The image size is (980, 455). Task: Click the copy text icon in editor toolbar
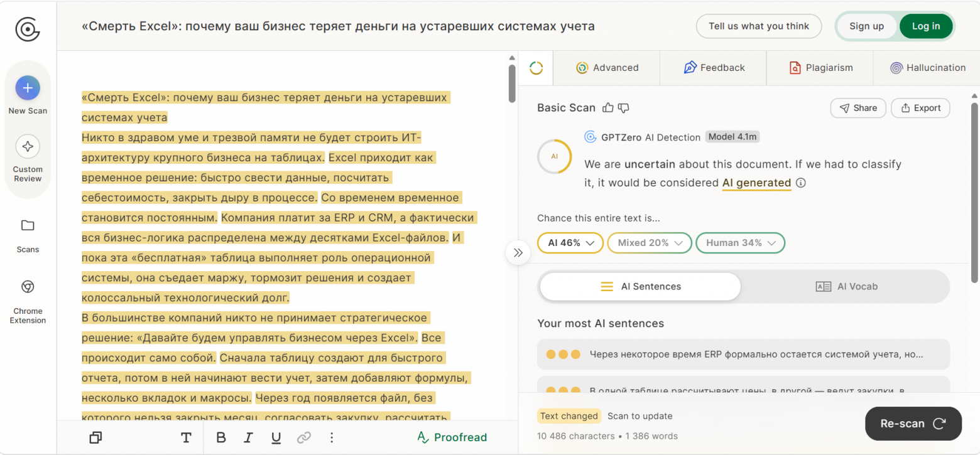[x=96, y=437]
